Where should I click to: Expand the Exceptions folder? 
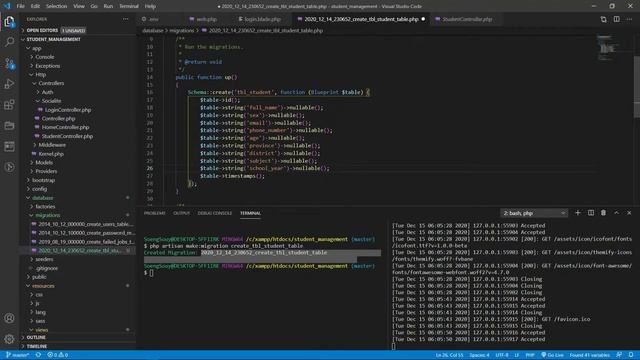[x=47, y=66]
